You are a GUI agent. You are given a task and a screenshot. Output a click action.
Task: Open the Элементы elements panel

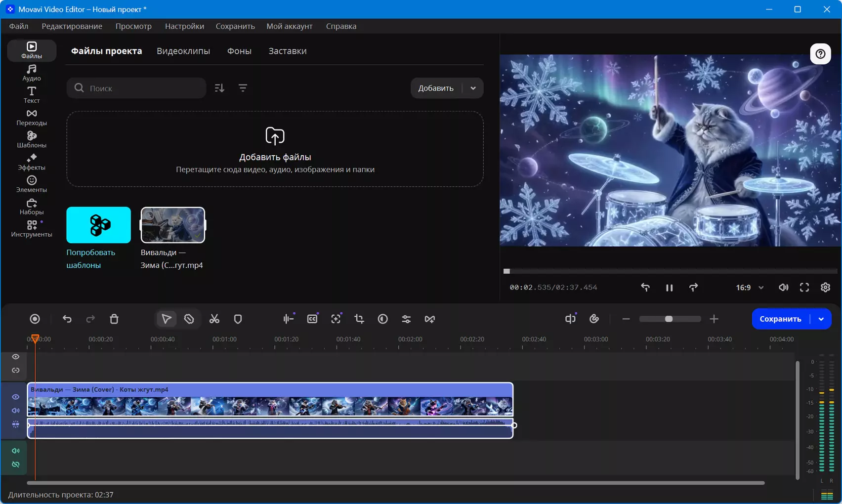point(32,184)
